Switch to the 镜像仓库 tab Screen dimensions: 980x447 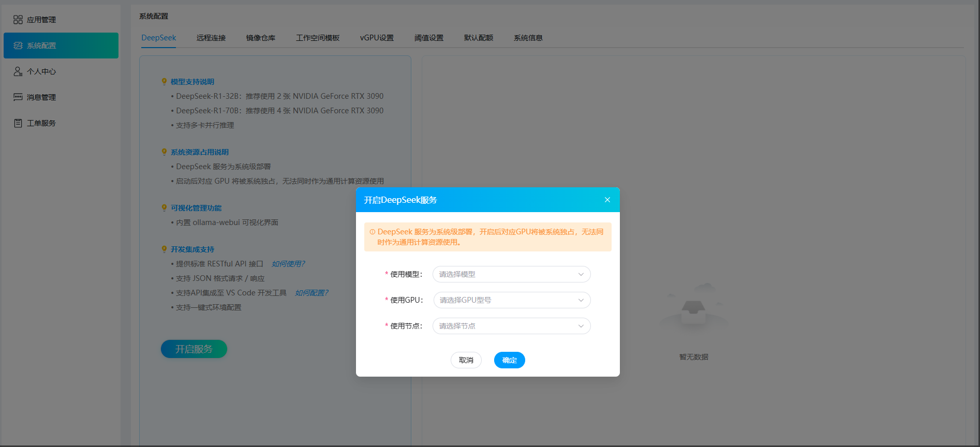click(x=261, y=38)
